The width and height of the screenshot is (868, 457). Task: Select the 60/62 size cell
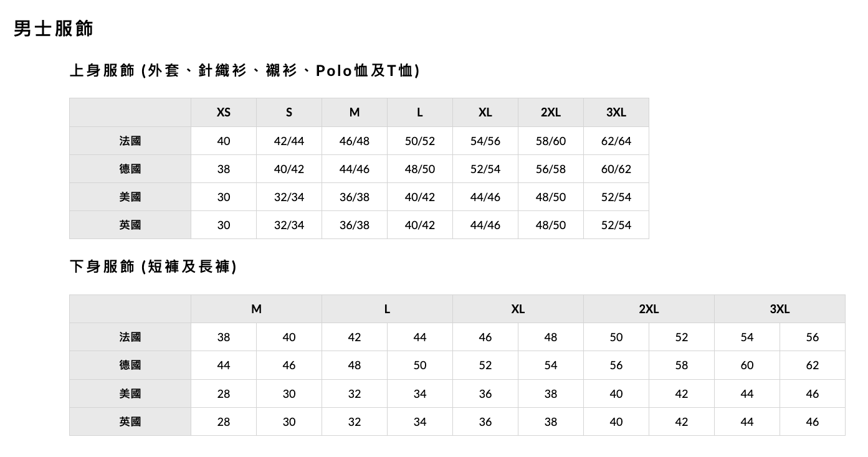pos(616,169)
